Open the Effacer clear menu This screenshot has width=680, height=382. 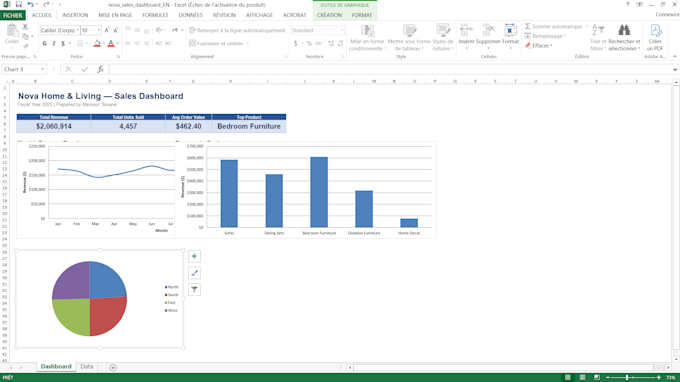tap(539, 46)
